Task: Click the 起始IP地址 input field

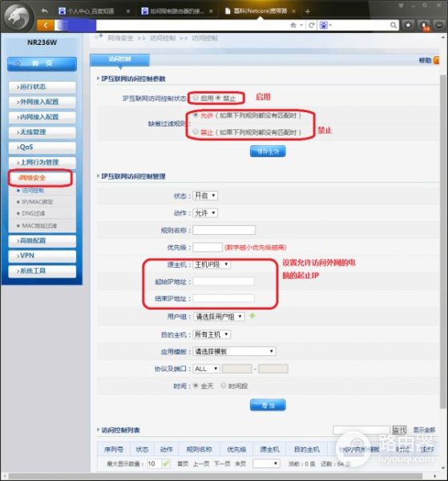Action: [224, 281]
